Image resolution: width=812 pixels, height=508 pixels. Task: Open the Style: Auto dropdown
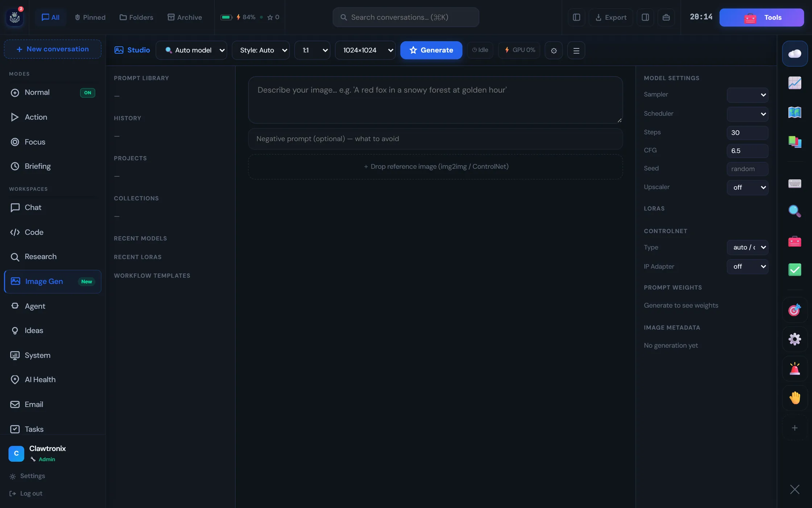point(261,50)
